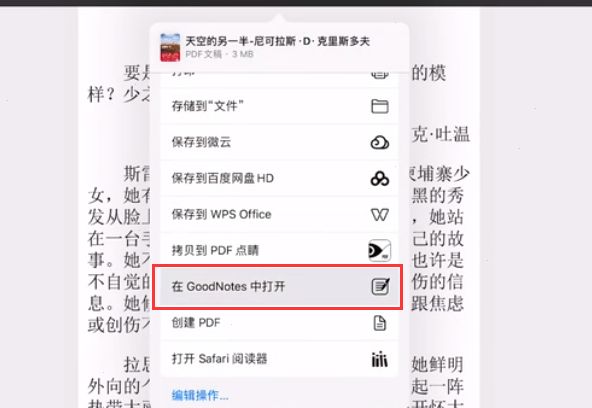Click the GoodNotes pencil-note icon
The height and width of the screenshot is (408, 592).
click(x=380, y=286)
